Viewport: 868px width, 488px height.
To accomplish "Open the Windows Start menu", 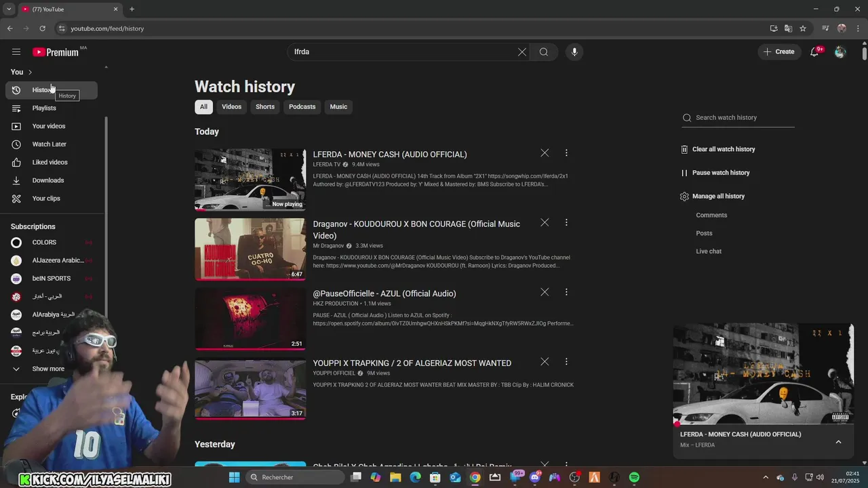I will coord(234,477).
